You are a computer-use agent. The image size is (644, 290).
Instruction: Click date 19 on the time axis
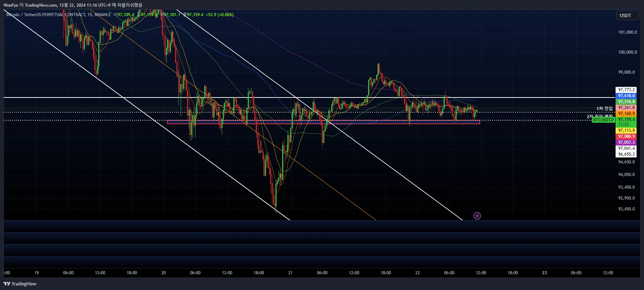[36, 273]
